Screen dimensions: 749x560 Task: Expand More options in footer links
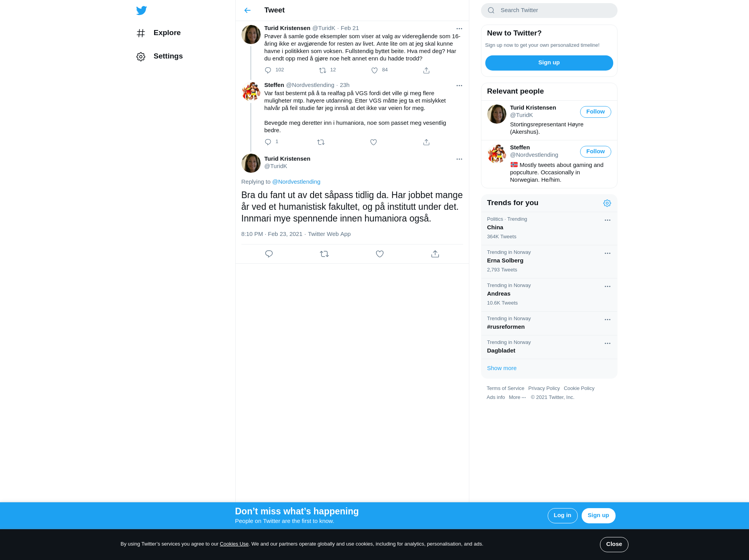(517, 397)
